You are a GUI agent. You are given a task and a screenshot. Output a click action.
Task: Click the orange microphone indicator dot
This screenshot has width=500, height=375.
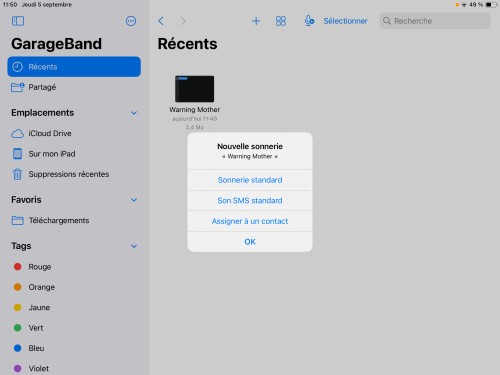pos(457,5)
